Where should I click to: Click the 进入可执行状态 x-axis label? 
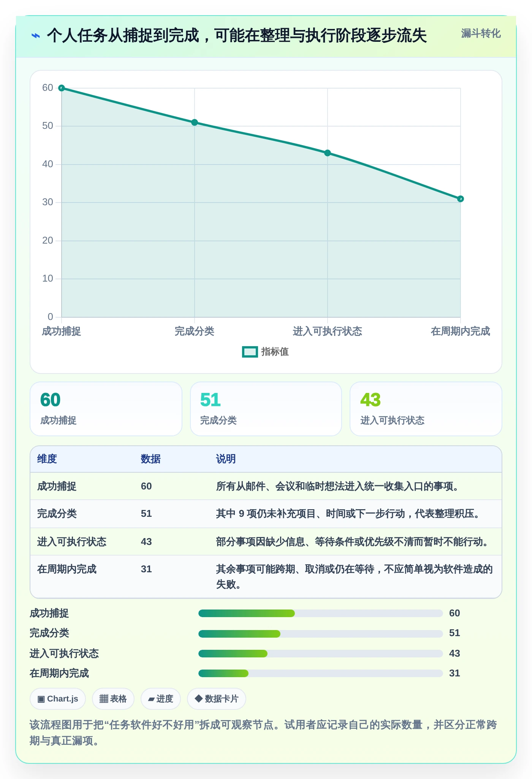[x=328, y=331]
